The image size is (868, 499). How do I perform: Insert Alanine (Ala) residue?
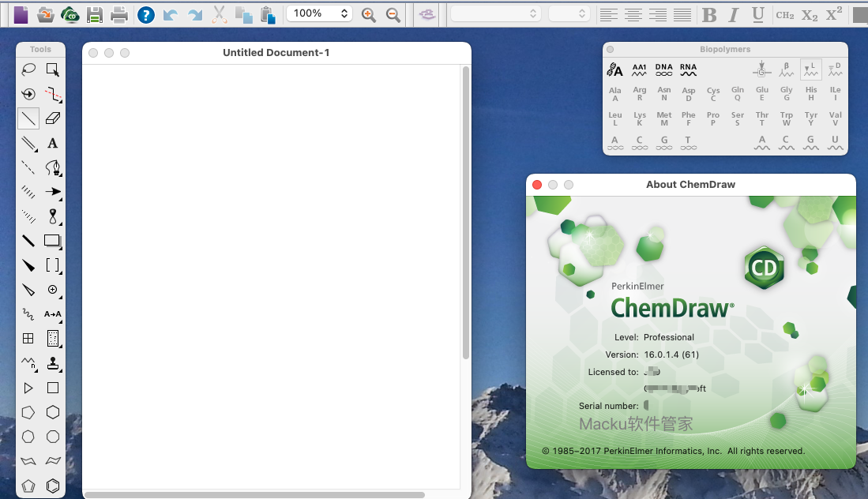pyautogui.click(x=615, y=94)
